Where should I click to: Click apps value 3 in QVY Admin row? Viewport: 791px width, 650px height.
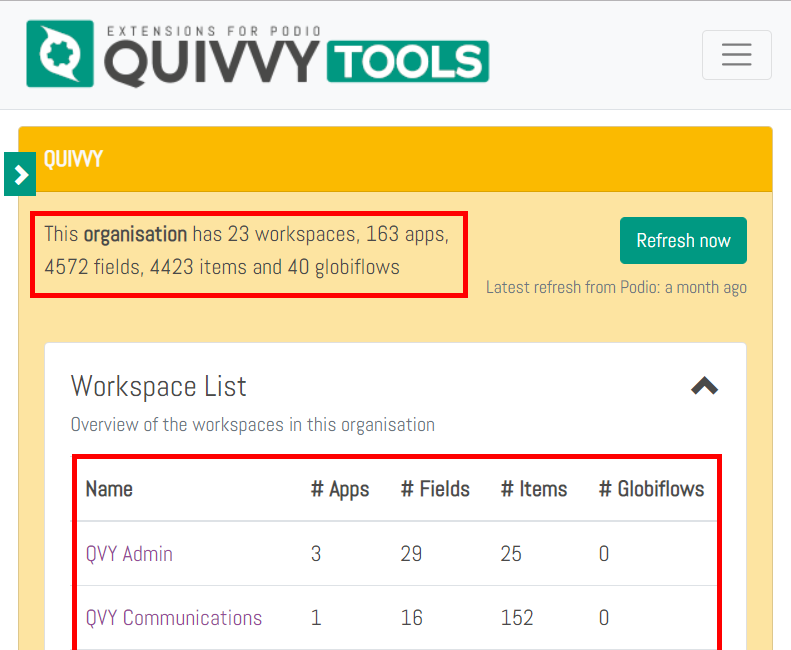pyautogui.click(x=316, y=554)
